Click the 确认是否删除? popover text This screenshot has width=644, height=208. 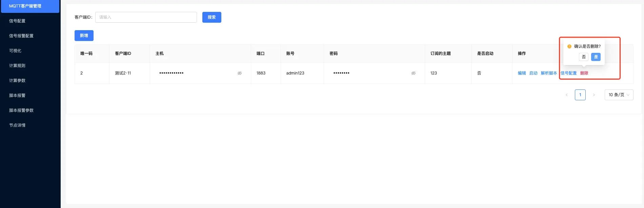coord(587,46)
